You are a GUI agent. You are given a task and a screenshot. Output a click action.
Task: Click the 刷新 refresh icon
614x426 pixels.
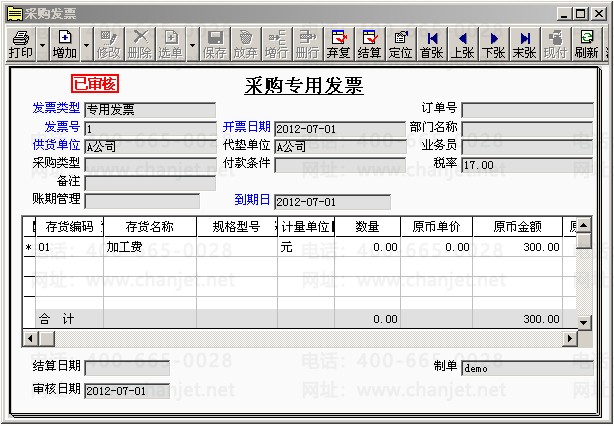[x=586, y=44]
